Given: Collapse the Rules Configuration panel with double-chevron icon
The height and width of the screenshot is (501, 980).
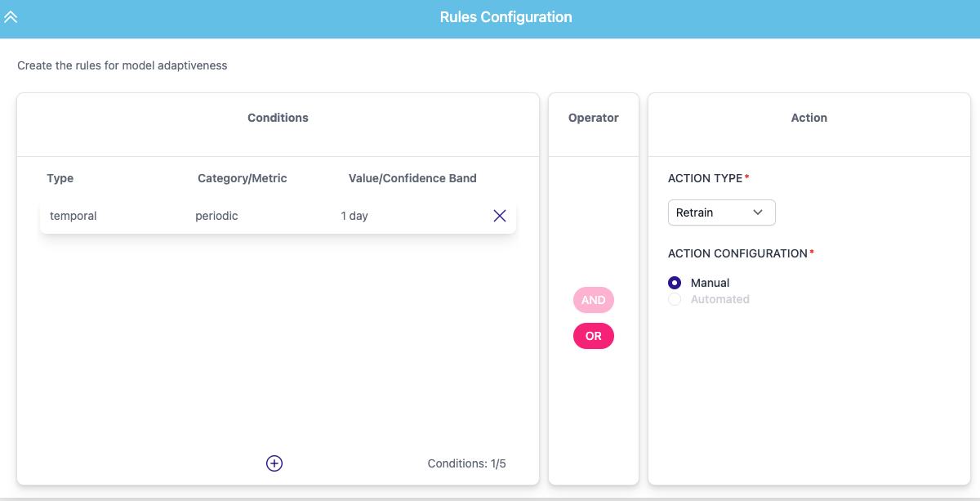Looking at the screenshot, I should [x=11, y=16].
